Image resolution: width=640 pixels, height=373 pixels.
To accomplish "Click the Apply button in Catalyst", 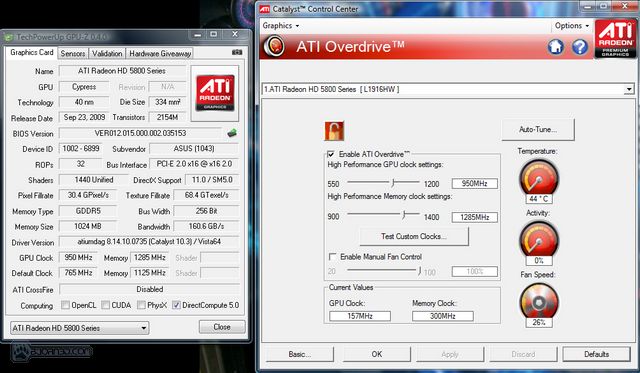I will (x=450, y=354).
